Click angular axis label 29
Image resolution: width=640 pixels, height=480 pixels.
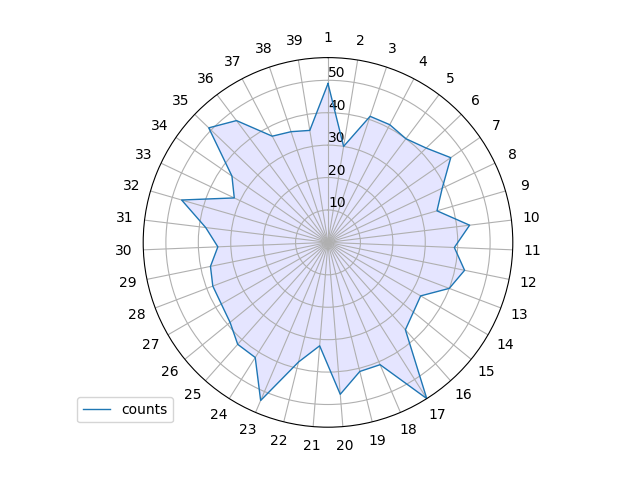tap(128, 282)
